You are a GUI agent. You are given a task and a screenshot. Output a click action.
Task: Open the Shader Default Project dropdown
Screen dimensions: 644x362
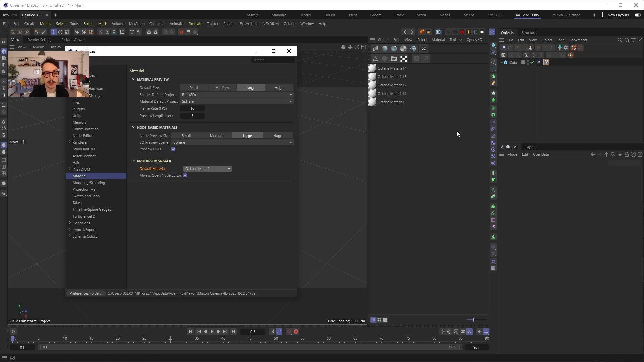coord(236,95)
